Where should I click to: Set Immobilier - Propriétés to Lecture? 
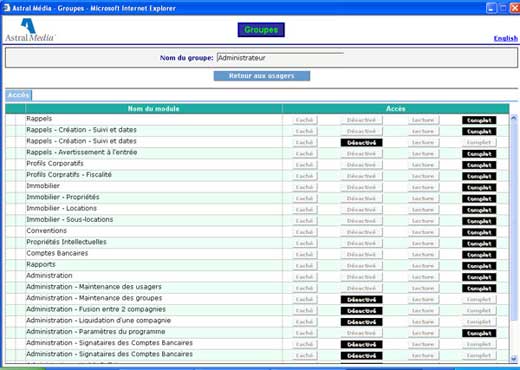(x=423, y=199)
